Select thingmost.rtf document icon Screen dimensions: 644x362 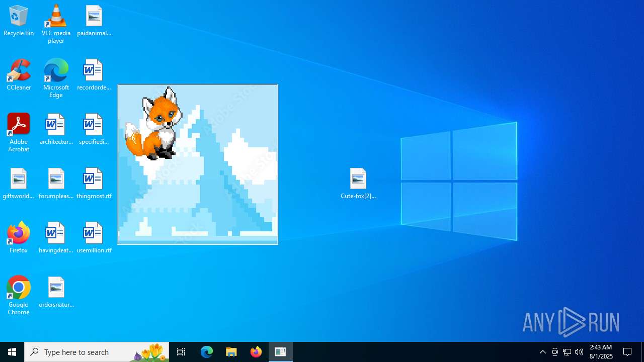[x=94, y=184]
